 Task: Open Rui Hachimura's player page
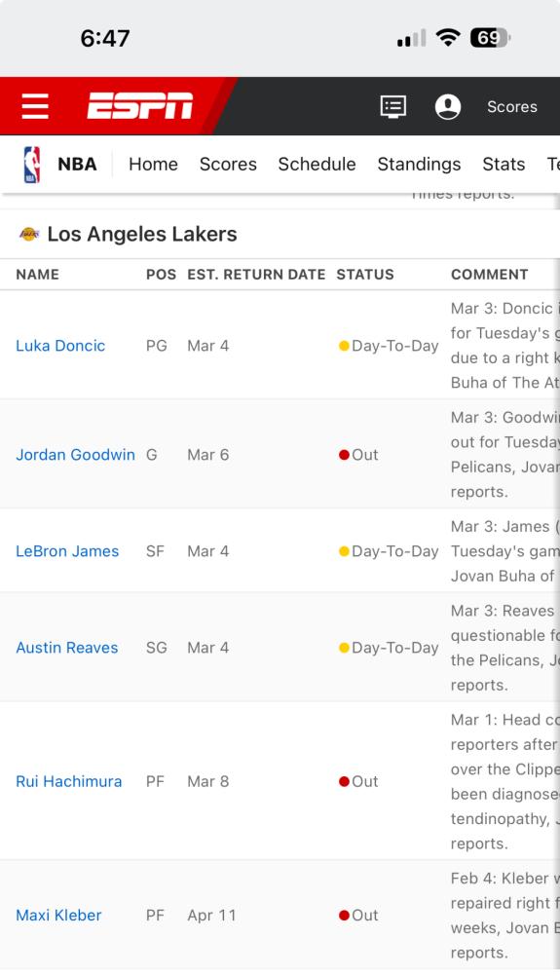(68, 781)
